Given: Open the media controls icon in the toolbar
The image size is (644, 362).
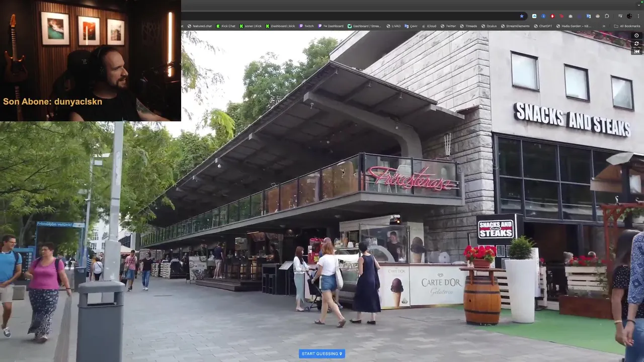Looking at the screenshot, I should (x=620, y=16).
